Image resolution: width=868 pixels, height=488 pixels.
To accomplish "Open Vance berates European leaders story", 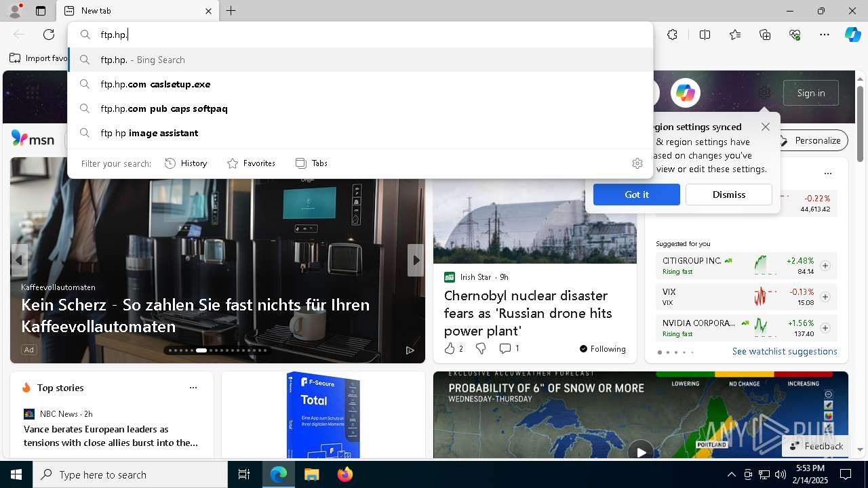I will (111, 436).
